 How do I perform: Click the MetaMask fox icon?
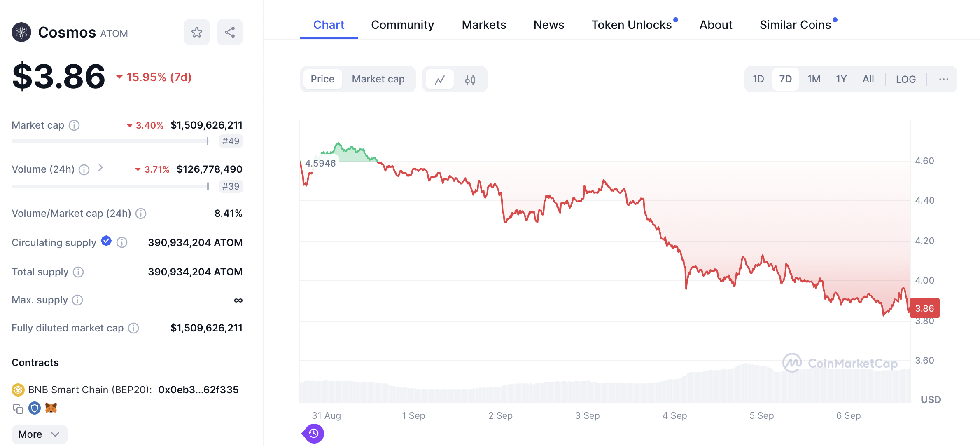point(51,408)
